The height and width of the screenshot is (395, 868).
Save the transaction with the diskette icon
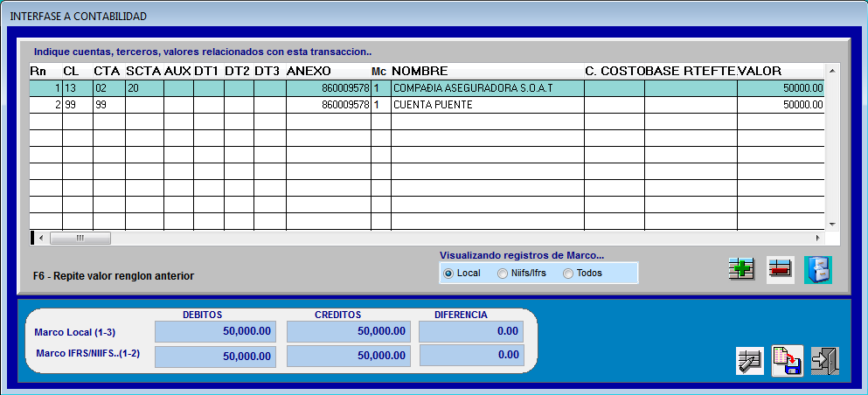[788, 361]
